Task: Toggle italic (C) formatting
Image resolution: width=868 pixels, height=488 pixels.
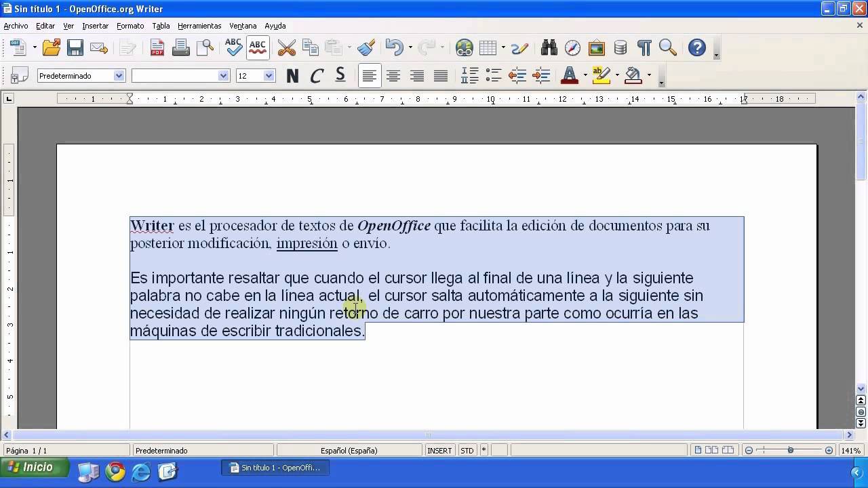Action: pyautogui.click(x=317, y=76)
